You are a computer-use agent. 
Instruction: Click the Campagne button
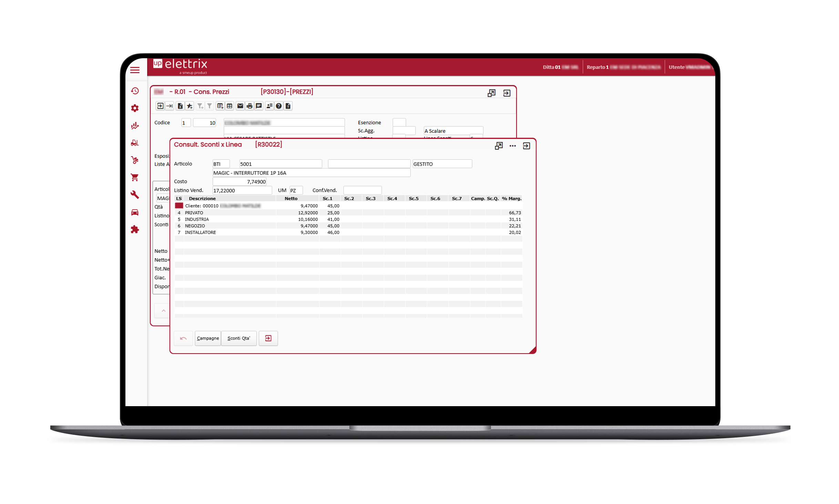208,338
